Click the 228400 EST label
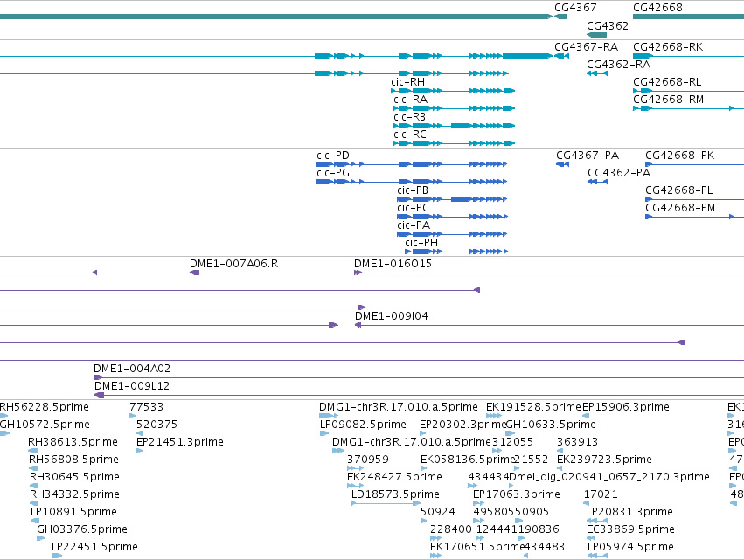This screenshot has width=744, height=560. (451, 529)
